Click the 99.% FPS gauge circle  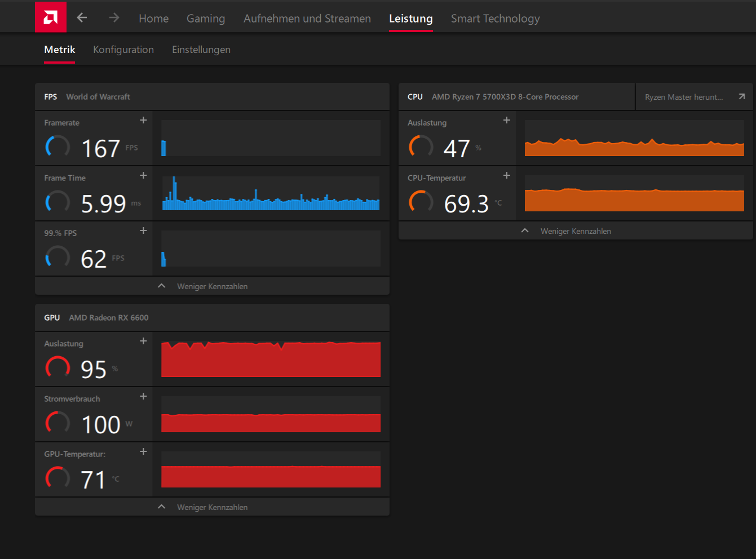click(58, 258)
